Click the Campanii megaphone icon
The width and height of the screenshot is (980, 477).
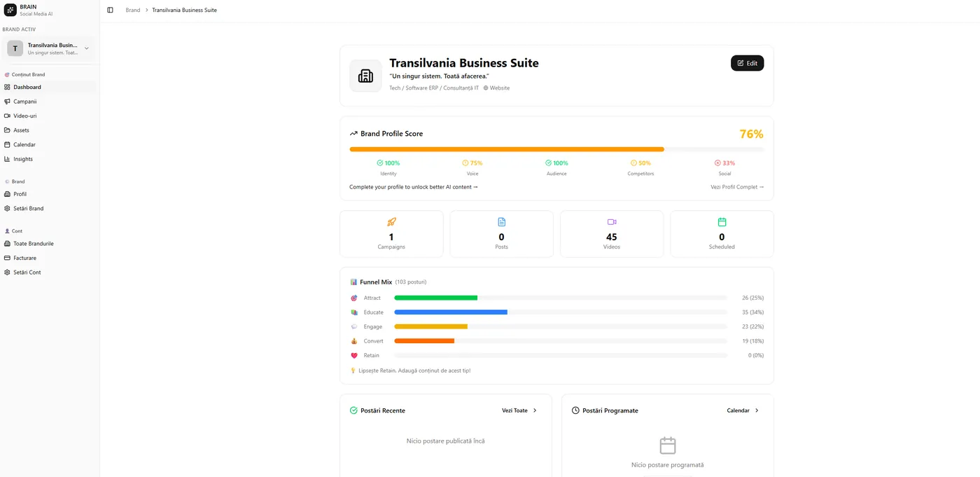[7, 102]
